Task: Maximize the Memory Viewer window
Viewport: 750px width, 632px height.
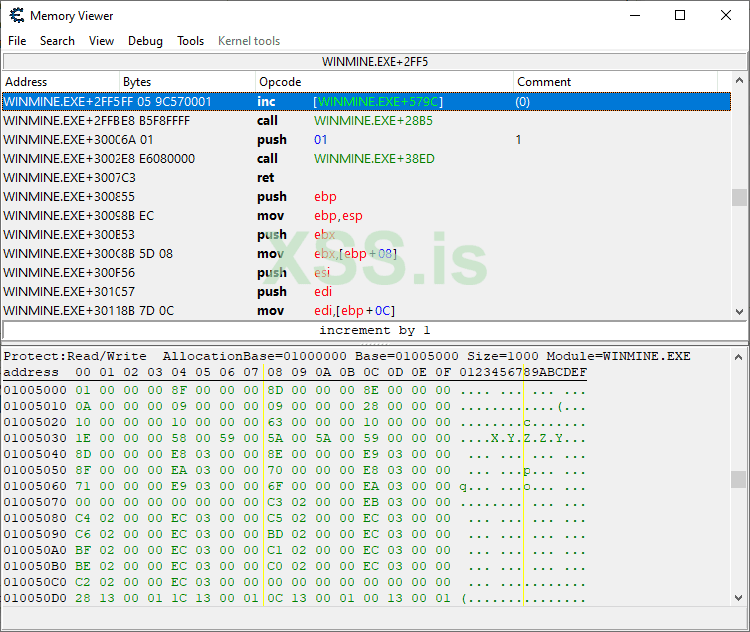Action: click(x=680, y=15)
